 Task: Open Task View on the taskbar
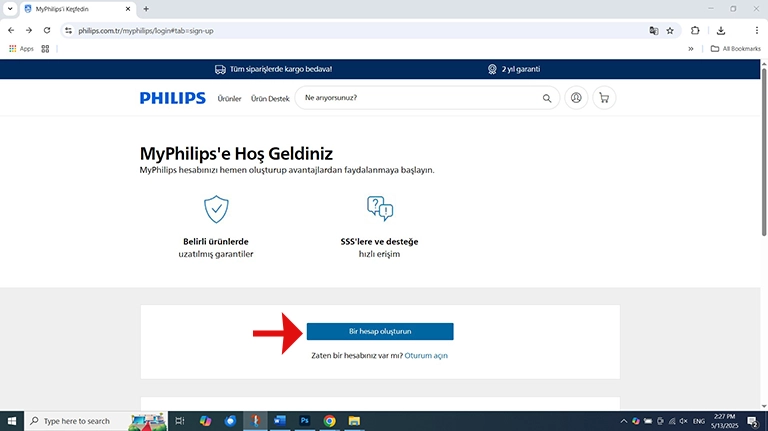[x=180, y=421]
